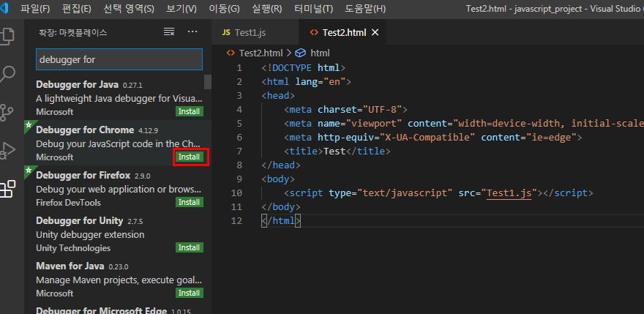644x314 pixels.
Task: Close the Test2.html tab
Action: (375, 32)
